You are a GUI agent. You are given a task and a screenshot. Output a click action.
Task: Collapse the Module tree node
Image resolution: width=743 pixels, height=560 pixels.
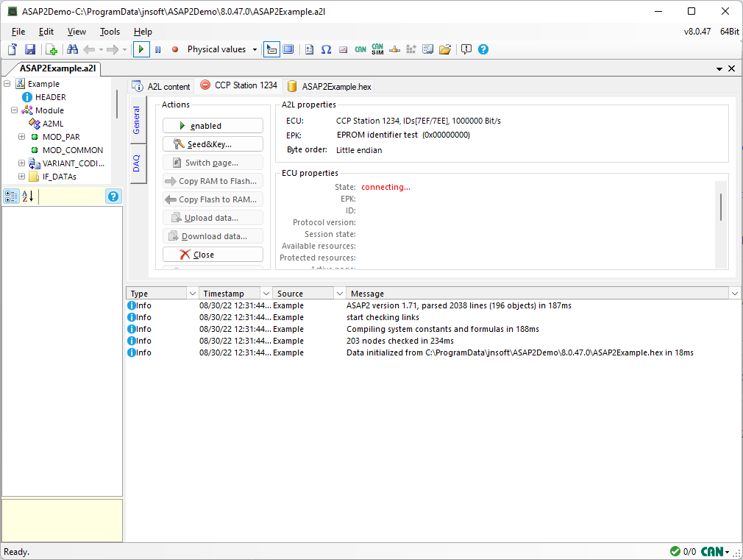(14, 110)
